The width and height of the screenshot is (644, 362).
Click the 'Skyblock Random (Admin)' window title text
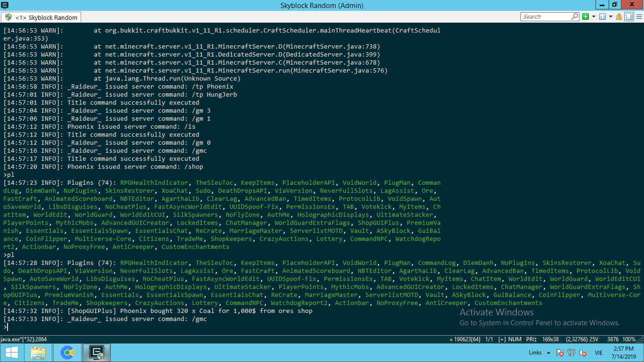(x=322, y=5)
